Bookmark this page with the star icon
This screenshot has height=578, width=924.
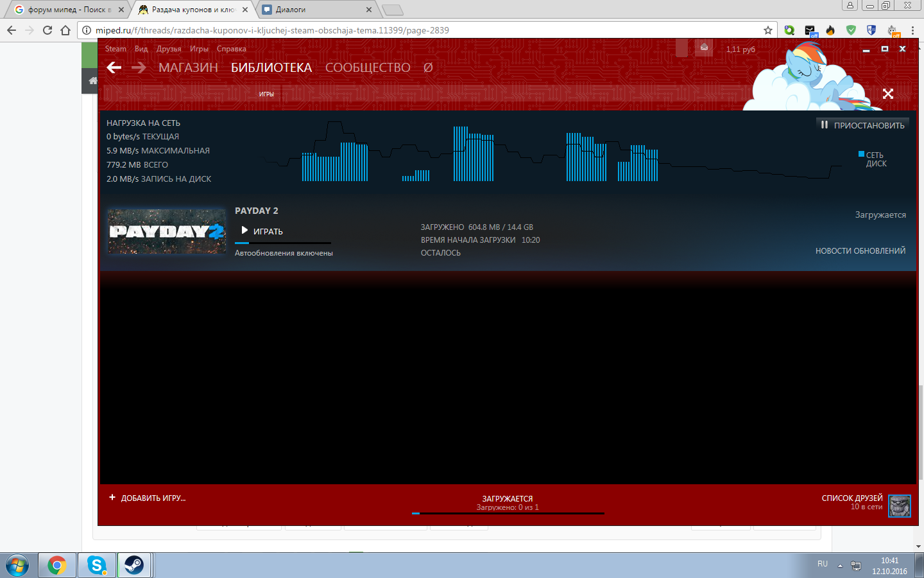coord(768,30)
